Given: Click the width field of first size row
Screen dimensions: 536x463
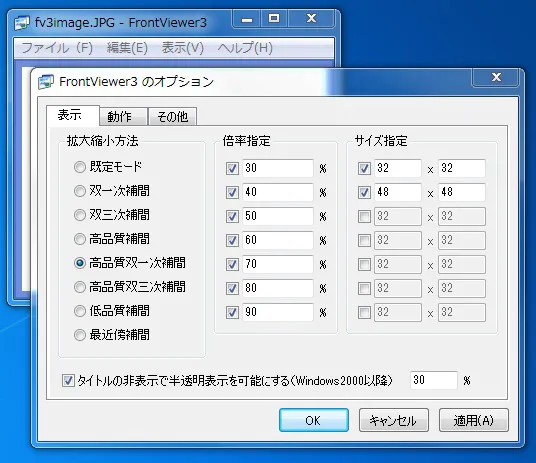Looking at the screenshot, I should [x=398, y=168].
